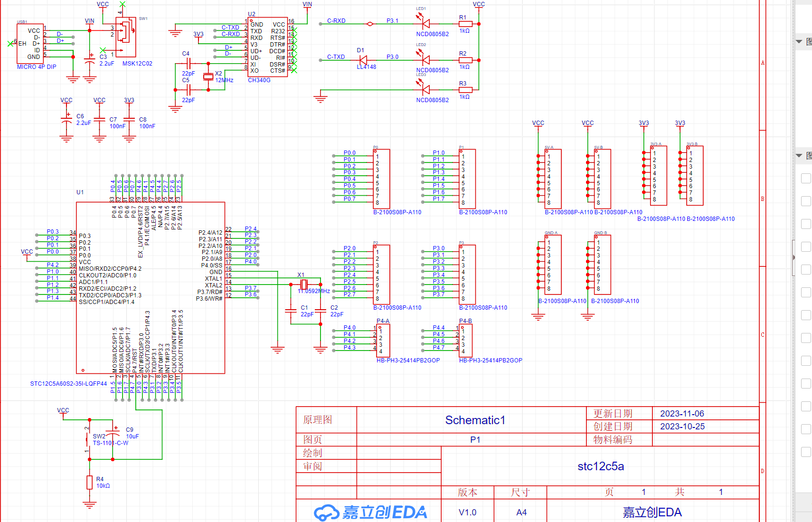
Task: Click the C-TXD net label near D1
Action: point(336,57)
